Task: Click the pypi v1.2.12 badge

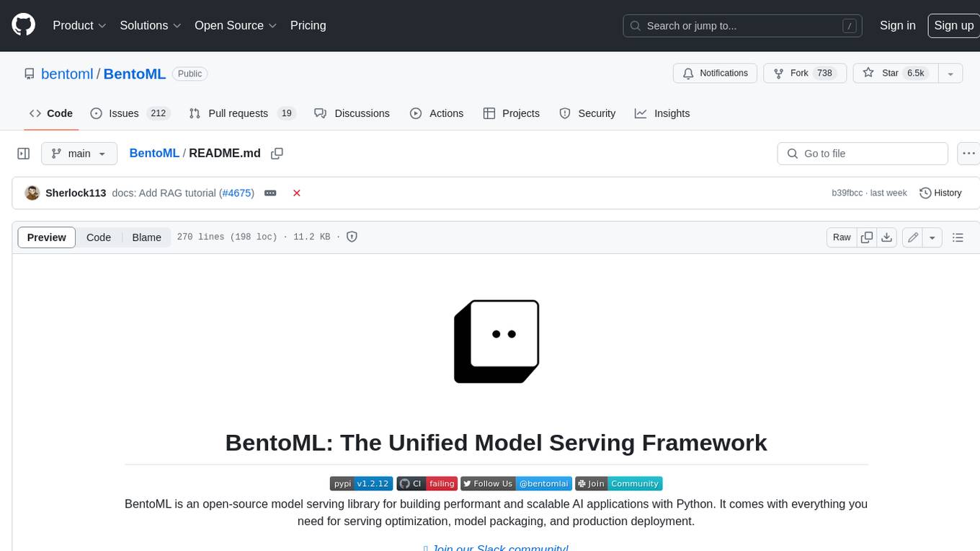Action: [x=361, y=483]
